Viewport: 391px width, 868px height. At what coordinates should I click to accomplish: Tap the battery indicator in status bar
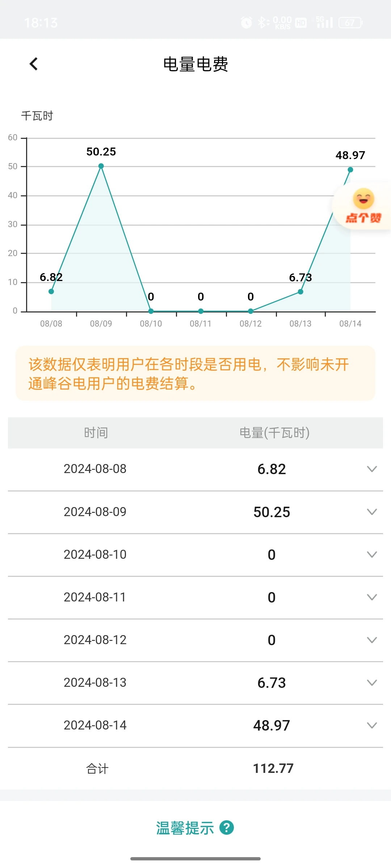(350, 23)
